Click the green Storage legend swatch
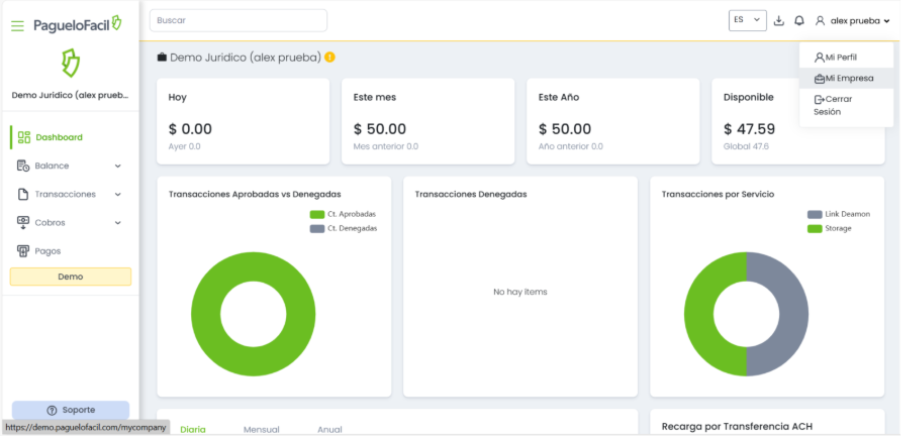This screenshot has width=901, height=436. [x=814, y=228]
